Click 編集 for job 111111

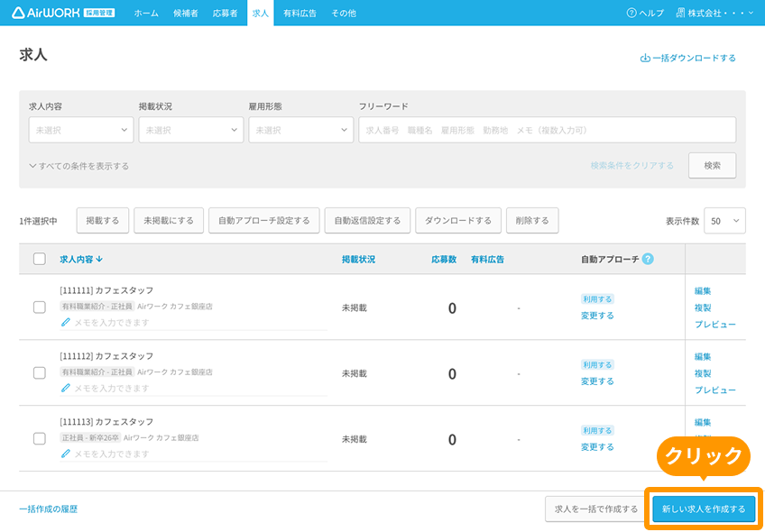click(703, 291)
